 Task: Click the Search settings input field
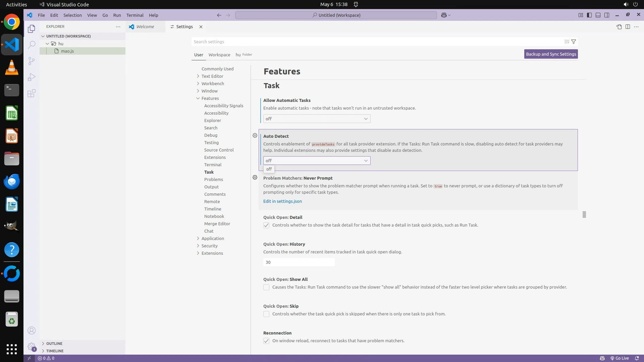tap(376, 42)
